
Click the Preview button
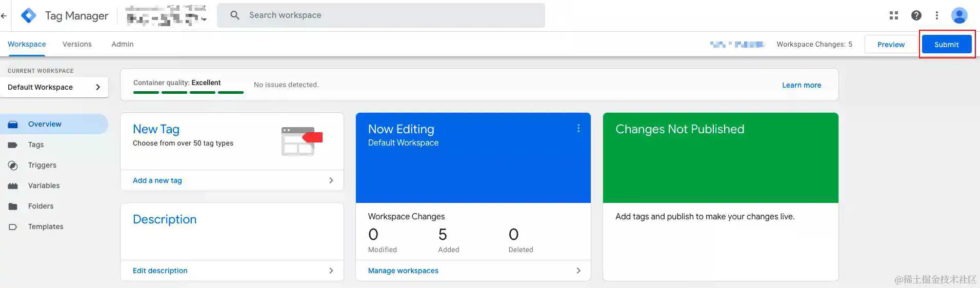[x=891, y=45]
